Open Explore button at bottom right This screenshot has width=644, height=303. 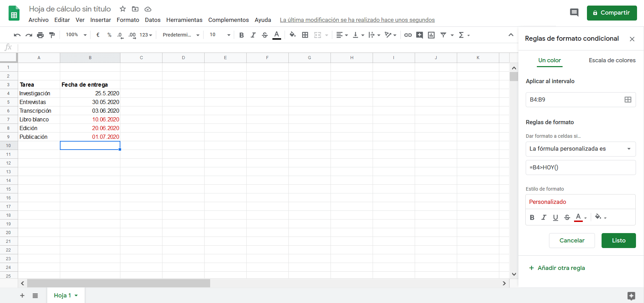click(631, 296)
